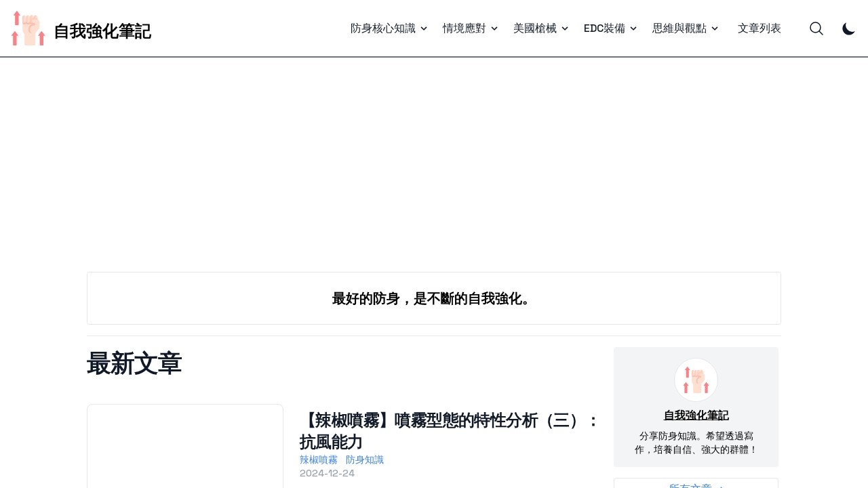Click the sidebar author name 自我強化筆記
Viewport: 868px width, 488px height.
tap(696, 415)
